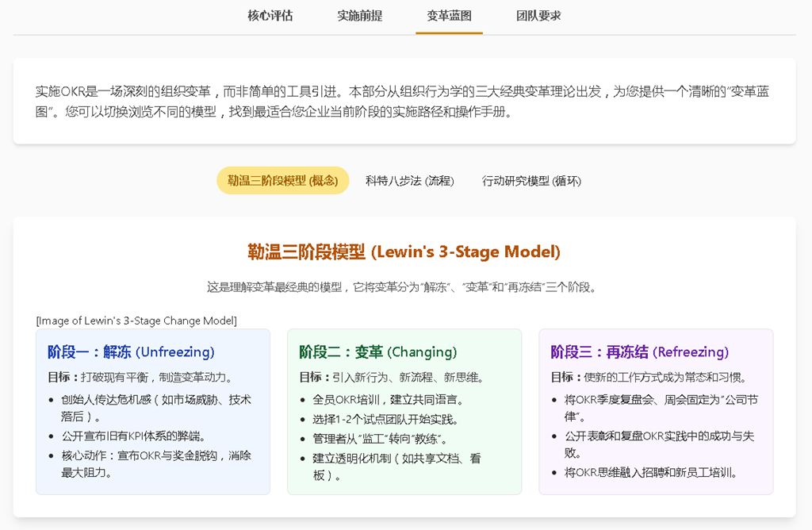The image size is (812, 530).
Task: Click the 管理者从"监工"转向"教练" bullet
Action: click(381, 439)
